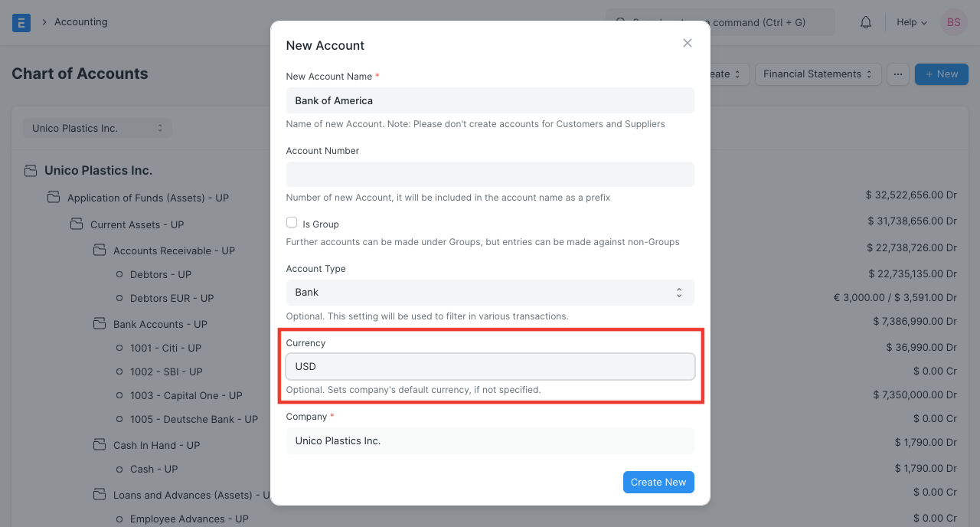Enable the Is Group checkbox
Image resolution: width=980 pixels, height=527 pixels.
tap(292, 221)
